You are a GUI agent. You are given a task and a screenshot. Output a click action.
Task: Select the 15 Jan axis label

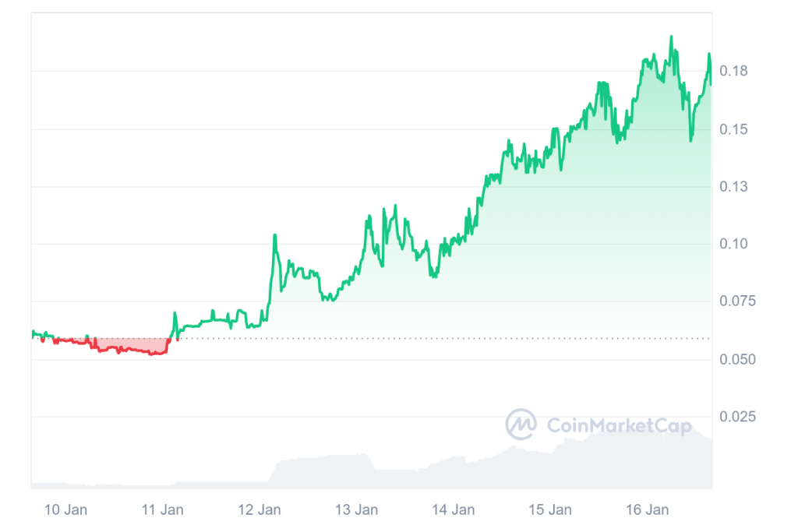[x=549, y=510]
